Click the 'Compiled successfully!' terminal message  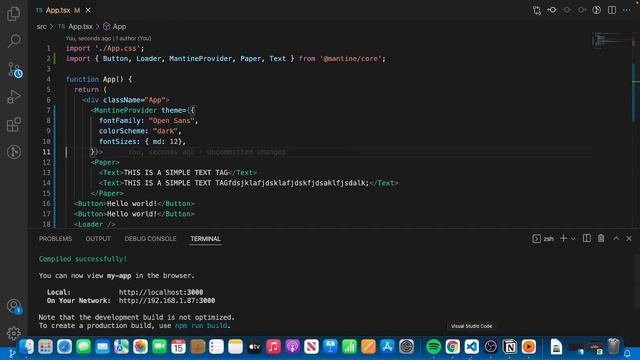pos(83,259)
